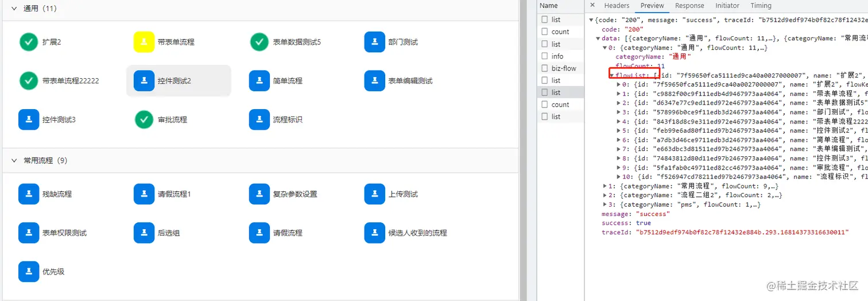
Task: Click the green check icon for 审批流程
Action: pos(144,119)
